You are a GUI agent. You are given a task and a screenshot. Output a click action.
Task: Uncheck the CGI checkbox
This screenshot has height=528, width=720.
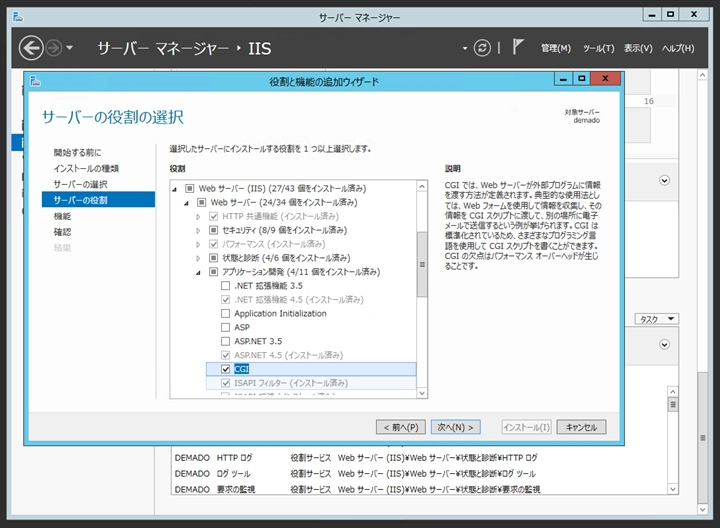[225, 369]
